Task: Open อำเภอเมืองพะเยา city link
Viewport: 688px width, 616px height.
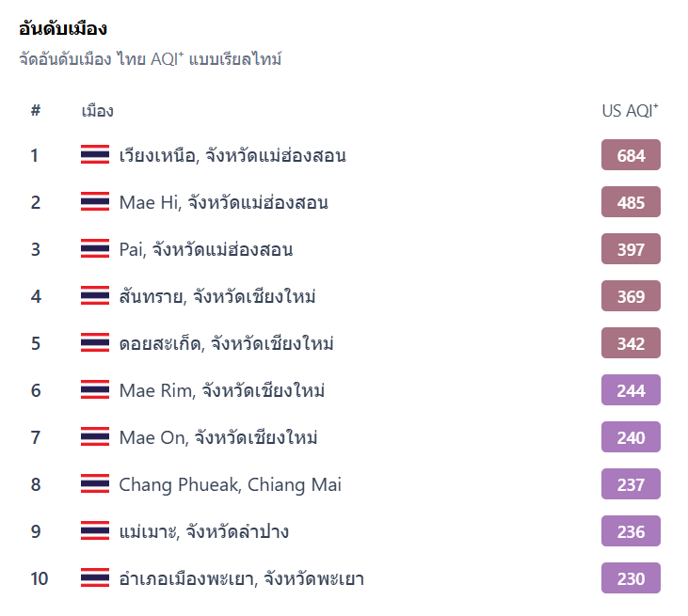Action: tap(241, 578)
